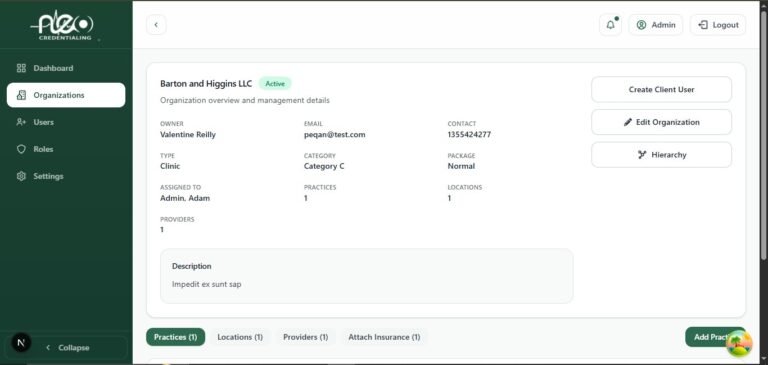Viewport: 768px width, 365px height.
Task: Click Create Client User button
Action: click(x=661, y=90)
